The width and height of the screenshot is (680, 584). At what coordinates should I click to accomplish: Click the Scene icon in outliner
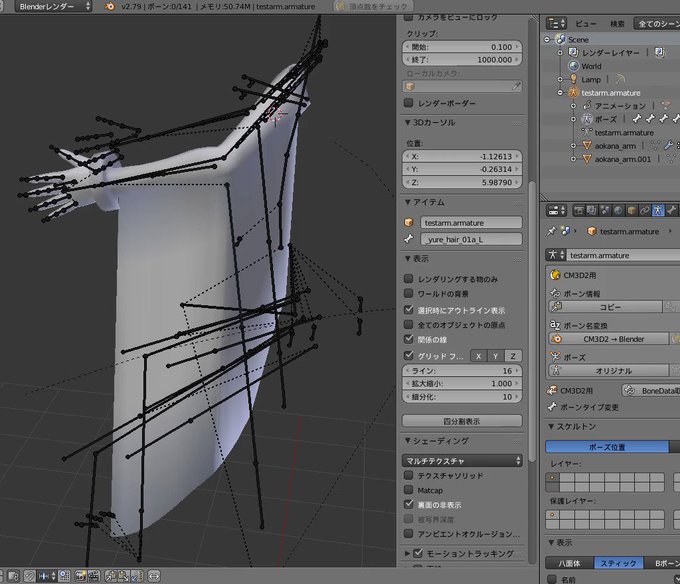(561, 39)
